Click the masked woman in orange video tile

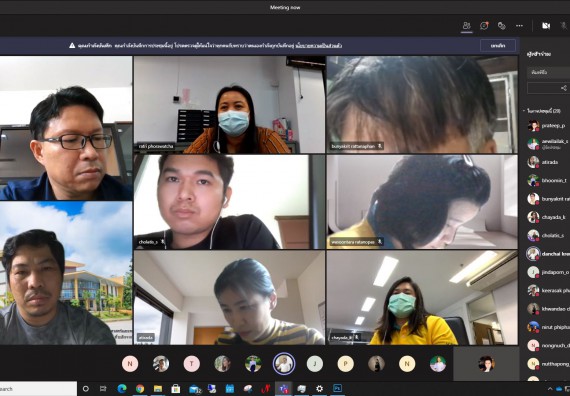(x=229, y=105)
